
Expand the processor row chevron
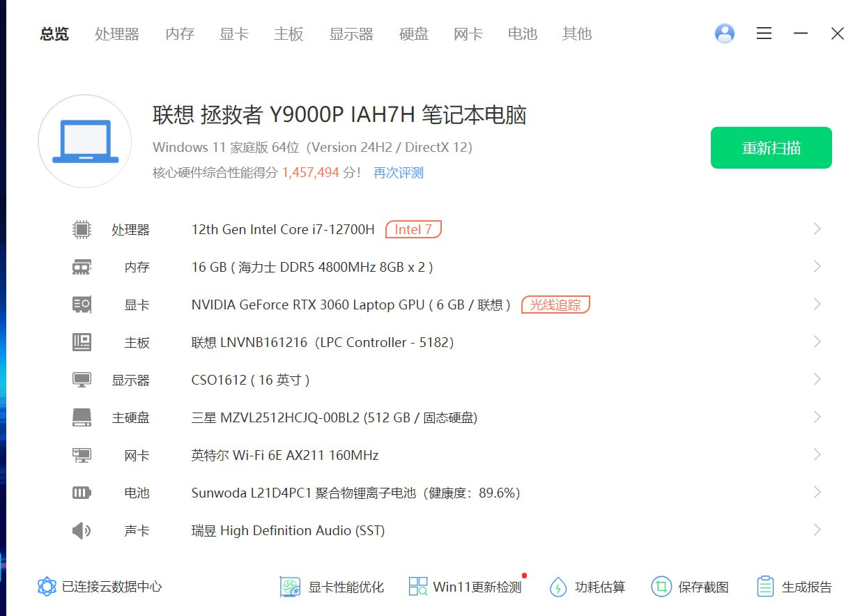point(817,229)
